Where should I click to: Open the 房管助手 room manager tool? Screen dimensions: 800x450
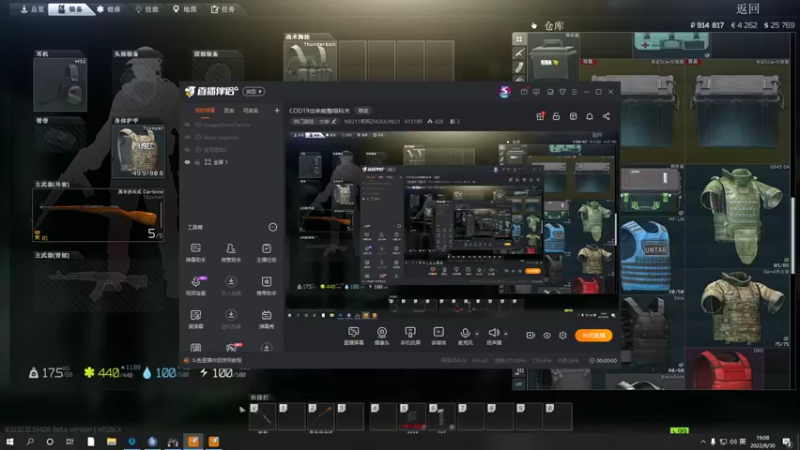231,253
